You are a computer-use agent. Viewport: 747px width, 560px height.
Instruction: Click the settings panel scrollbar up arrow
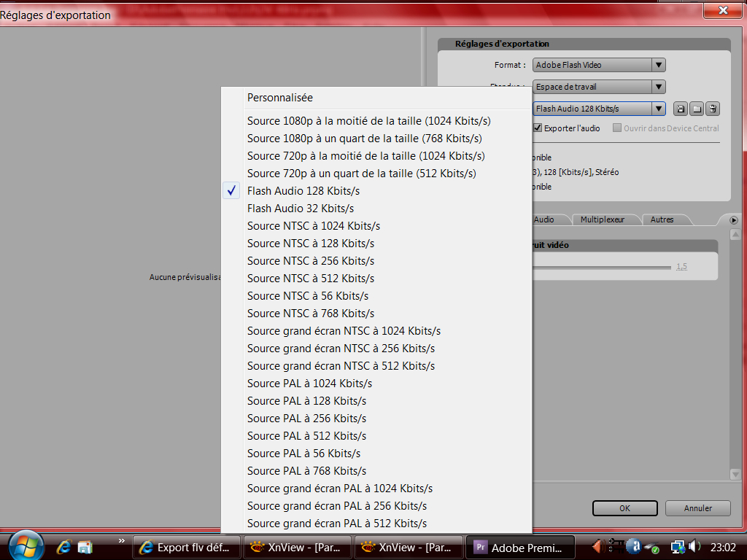[x=735, y=235]
